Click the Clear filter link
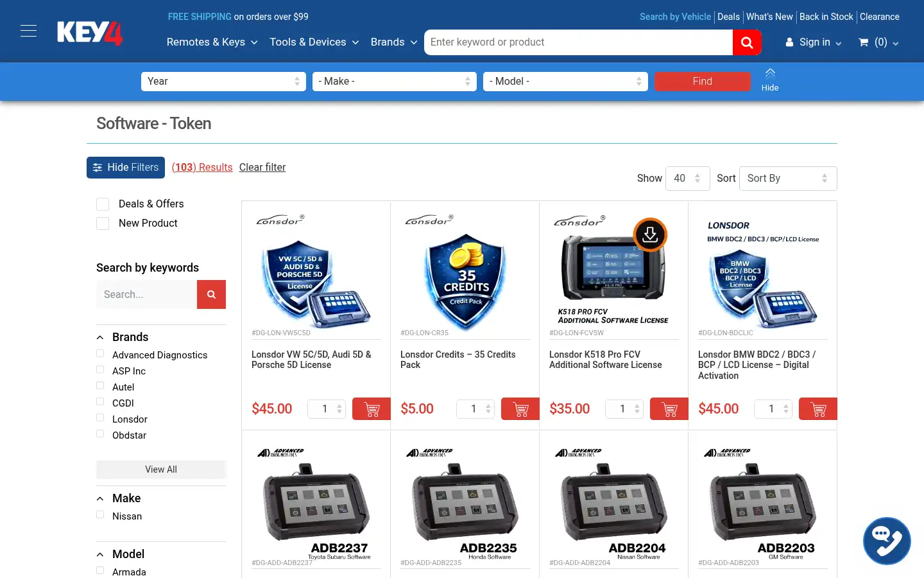 [x=262, y=168]
